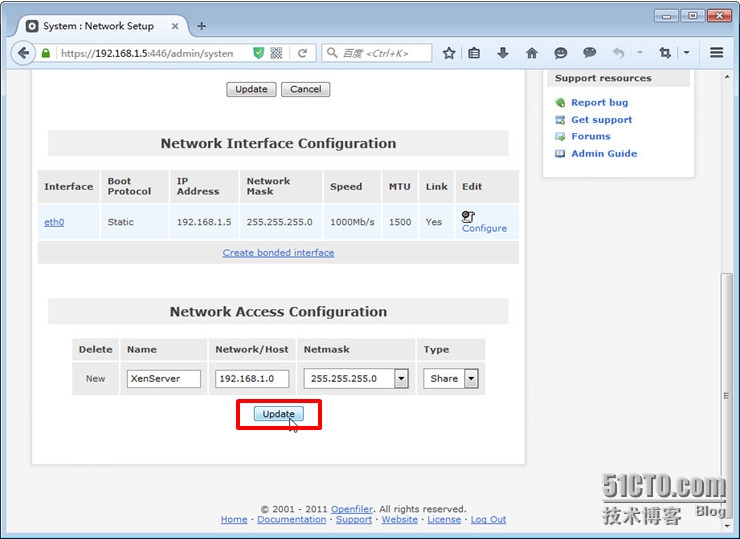The image size is (740, 539).
Task: Click the Configure link for eth0
Action: pyautogui.click(x=484, y=228)
